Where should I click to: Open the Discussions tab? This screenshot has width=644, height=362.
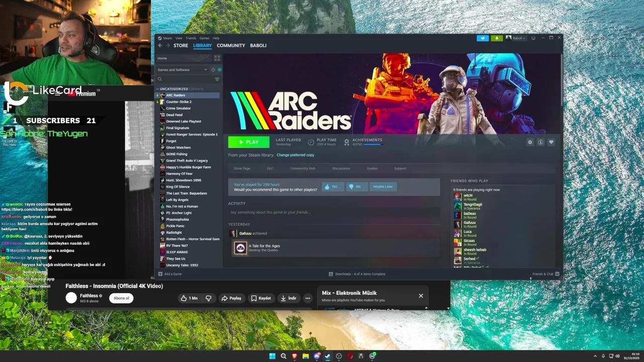pos(341,168)
